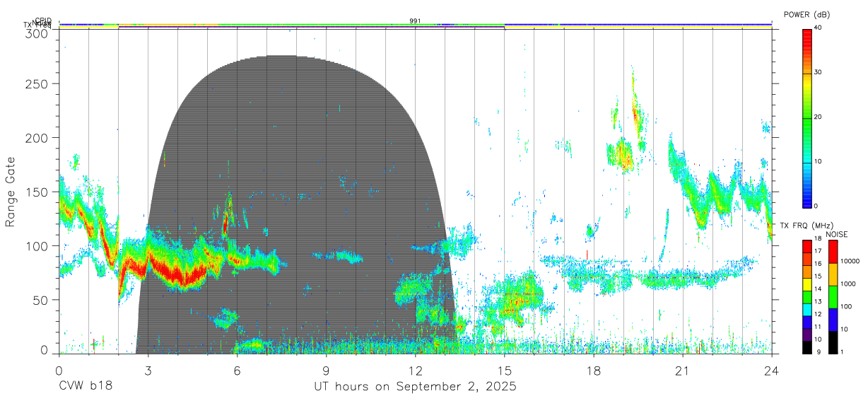The image size is (868, 401).
Task: Click the '991' label above the plot
Action: (415, 21)
